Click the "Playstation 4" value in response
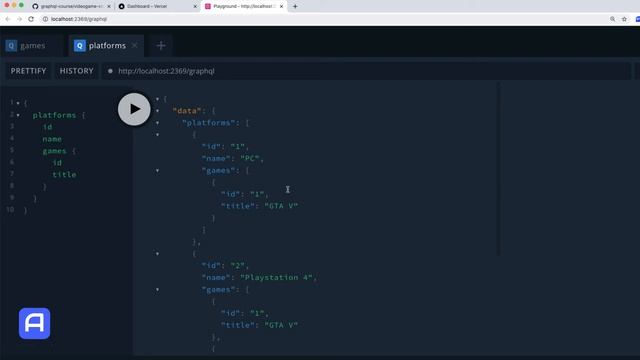Image resolution: width=640 pixels, height=360 pixels. (x=276, y=278)
